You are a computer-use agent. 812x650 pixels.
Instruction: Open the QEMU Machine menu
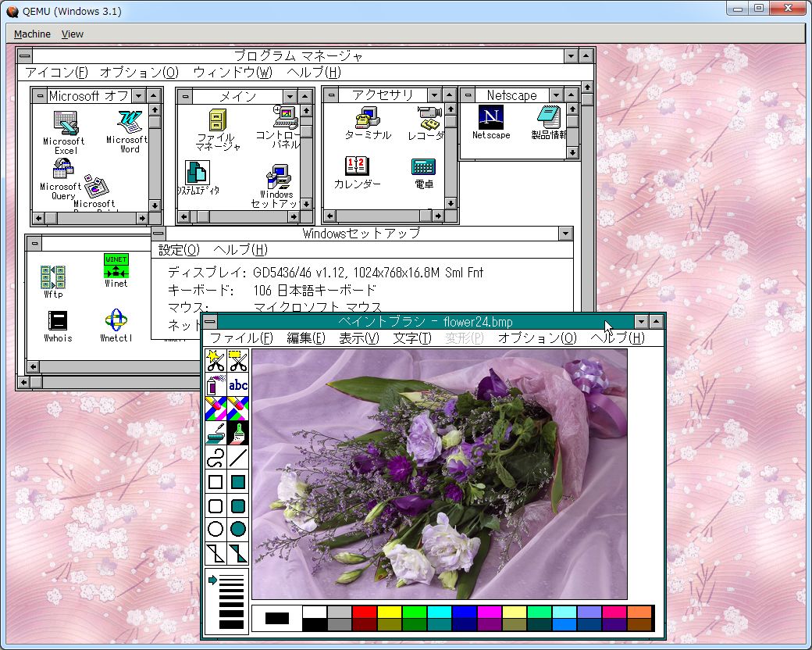(32, 34)
